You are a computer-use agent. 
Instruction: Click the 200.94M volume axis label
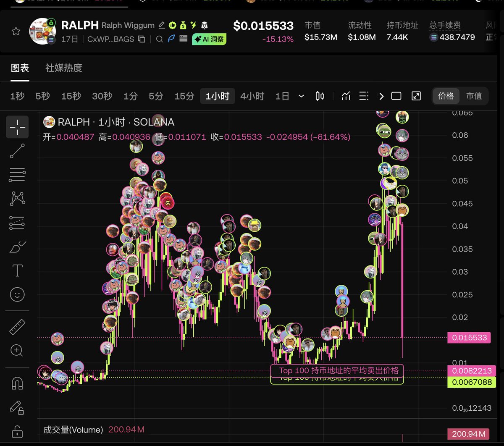[x=469, y=434]
